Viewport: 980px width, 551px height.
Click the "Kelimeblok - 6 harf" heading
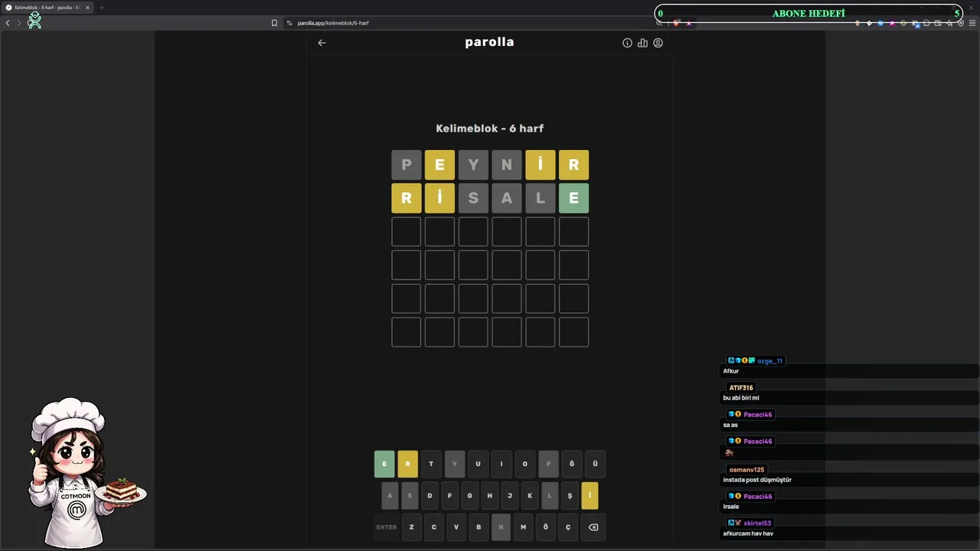[490, 129]
